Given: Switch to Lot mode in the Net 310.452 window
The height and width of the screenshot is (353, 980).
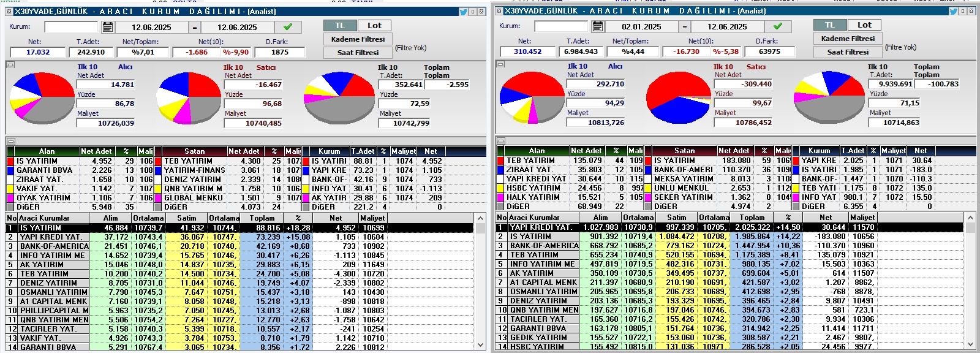Looking at the screenshot, I should pos(864,25).
